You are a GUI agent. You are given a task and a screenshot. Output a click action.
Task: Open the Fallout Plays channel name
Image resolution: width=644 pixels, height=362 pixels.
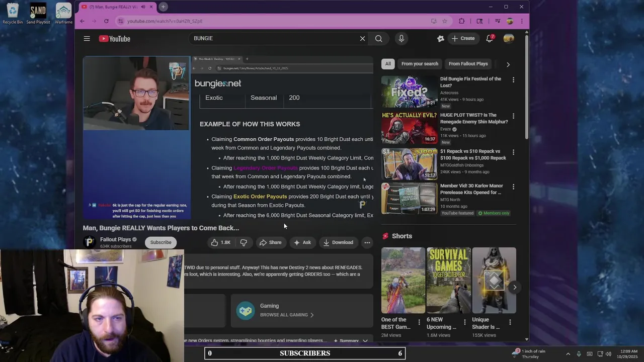(x=115, y=239)
